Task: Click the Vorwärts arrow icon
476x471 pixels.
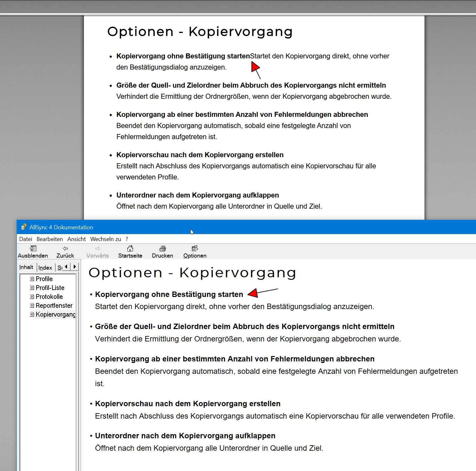Action: click(98, 248)
